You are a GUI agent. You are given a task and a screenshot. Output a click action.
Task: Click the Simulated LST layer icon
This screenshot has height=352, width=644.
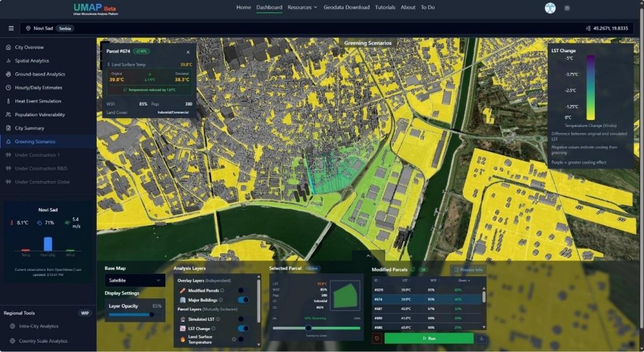183,319
